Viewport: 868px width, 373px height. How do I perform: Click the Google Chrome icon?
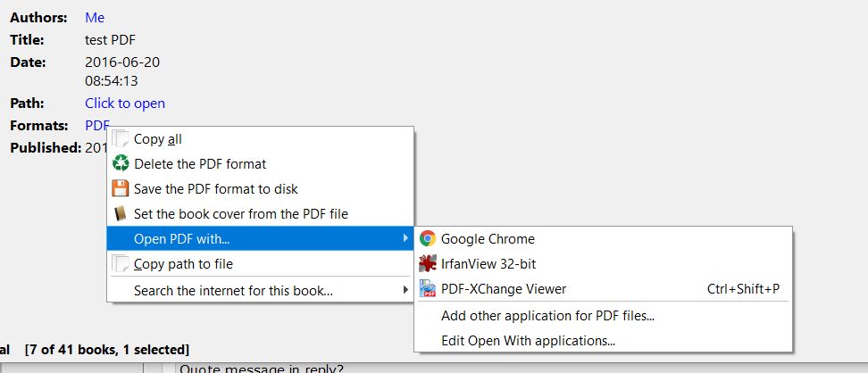428,239
